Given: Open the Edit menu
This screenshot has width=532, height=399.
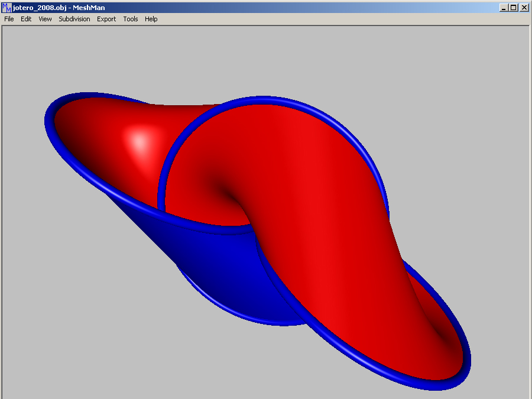Looking at the screenshot, I should coord(26,19).
